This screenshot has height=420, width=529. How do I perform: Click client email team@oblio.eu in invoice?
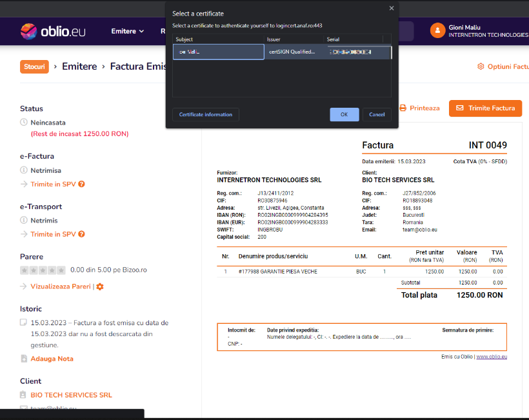pyautogui.click(x=420, y=230)
